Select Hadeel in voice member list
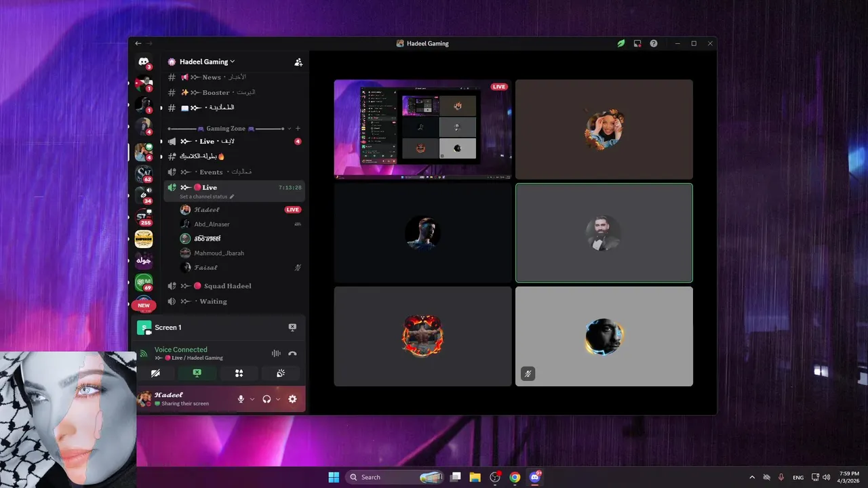Viewport: 868px width, 488px height. tap(241, 210)
